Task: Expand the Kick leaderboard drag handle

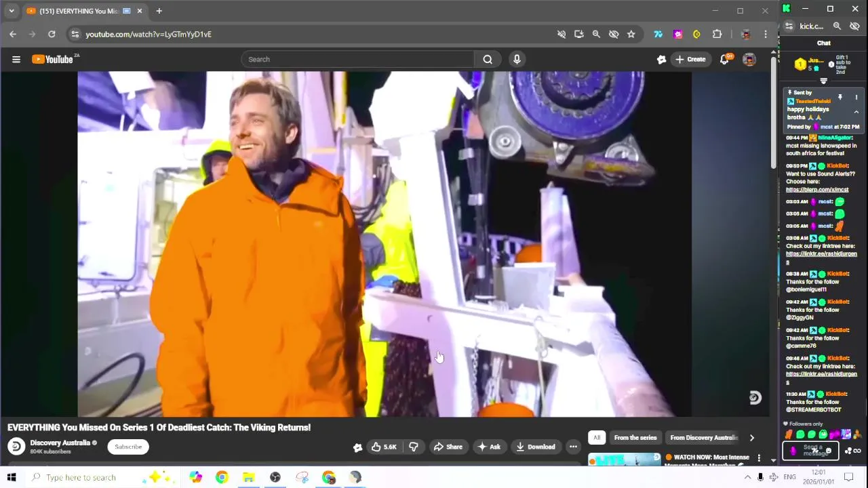Action: (823, 81)
